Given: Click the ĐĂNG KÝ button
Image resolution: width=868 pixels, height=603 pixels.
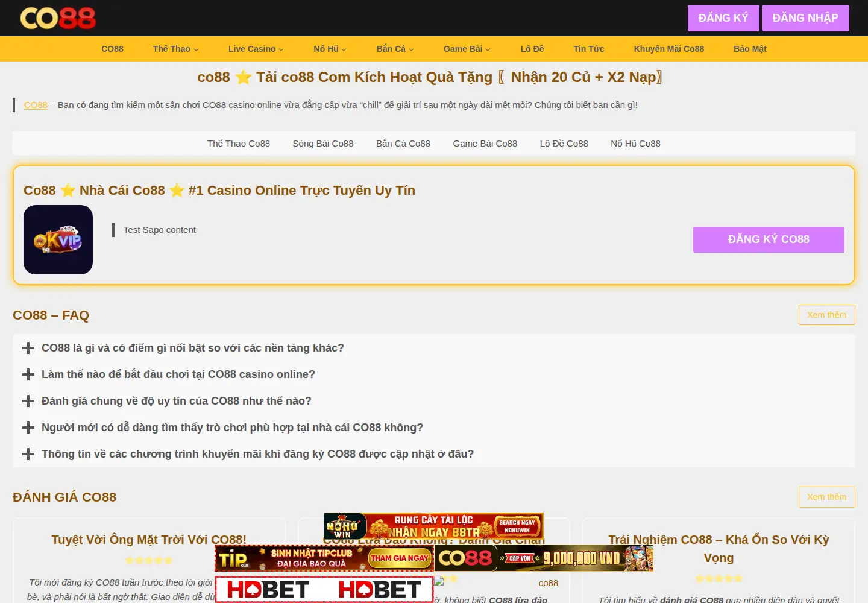Looking at the screenshot, I should click(x=723, y=18).
